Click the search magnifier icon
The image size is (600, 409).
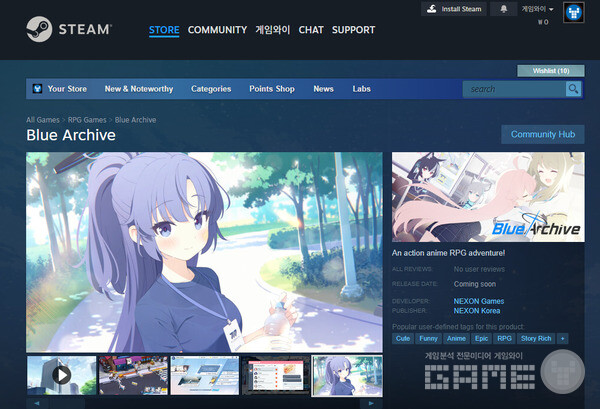point(573,89)
